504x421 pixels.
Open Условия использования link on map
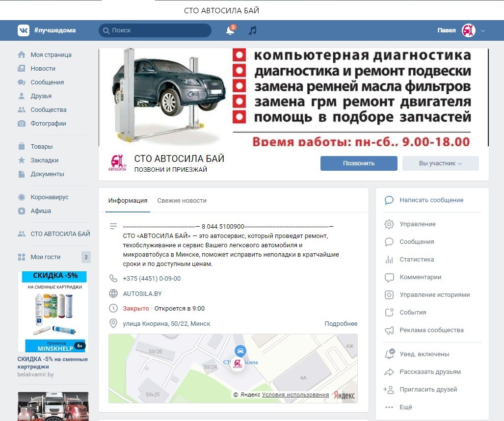295,395
